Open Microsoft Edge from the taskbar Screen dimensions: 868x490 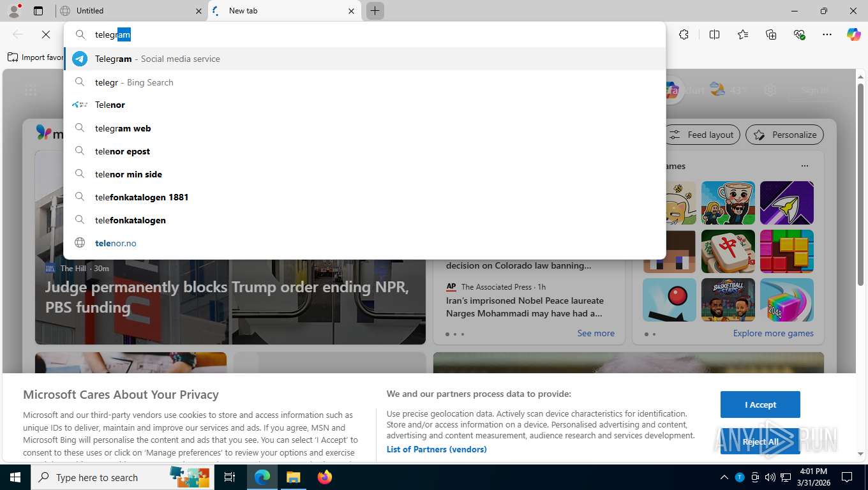tap(262, 477)
